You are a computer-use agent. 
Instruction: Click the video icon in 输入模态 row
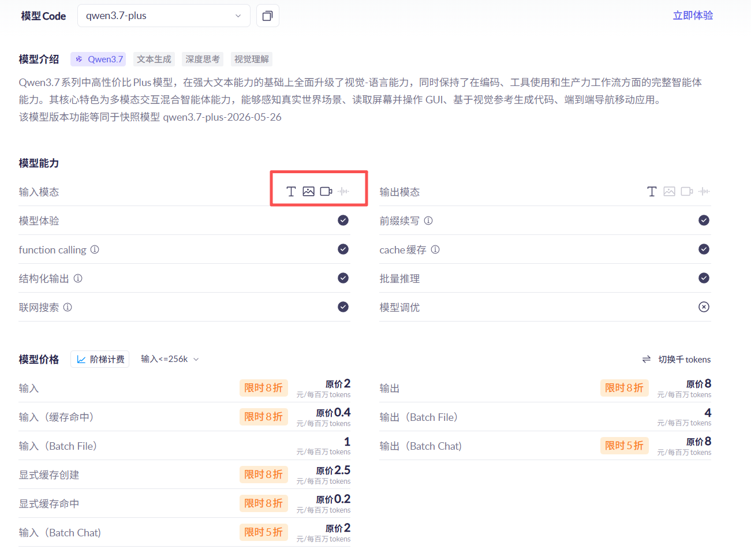(x=326, y=192)
